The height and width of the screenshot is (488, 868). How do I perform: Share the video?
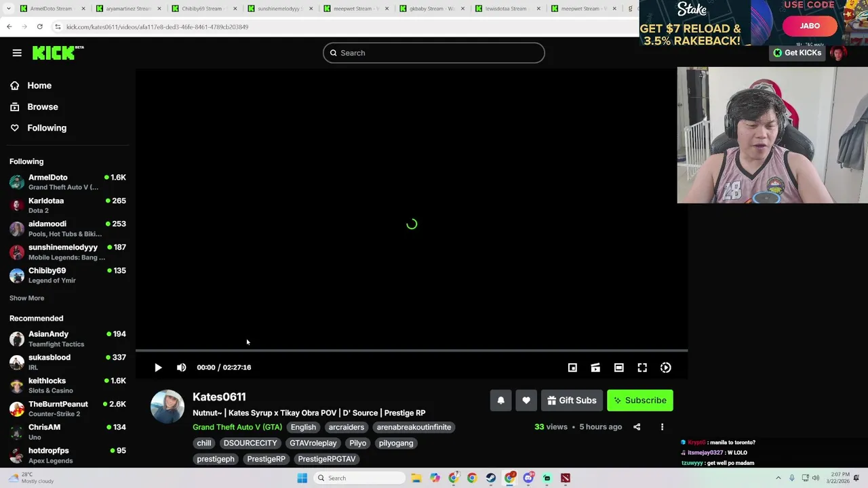(x=637, y=427)
